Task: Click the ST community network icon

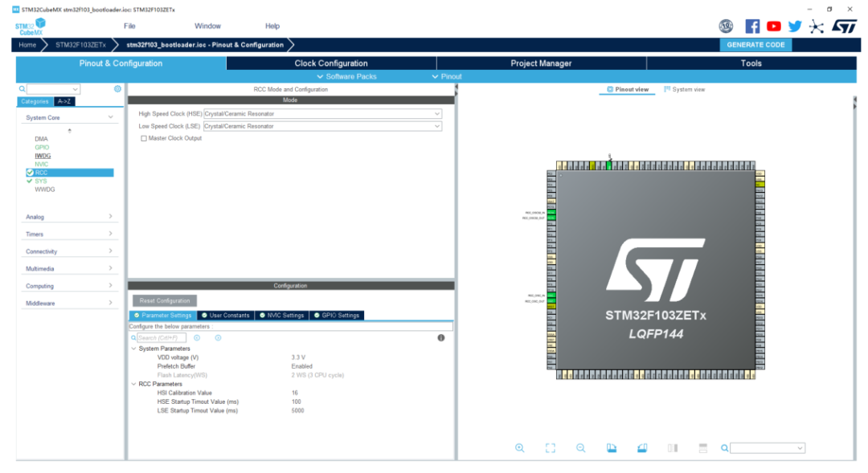Action: coord(816,26)
